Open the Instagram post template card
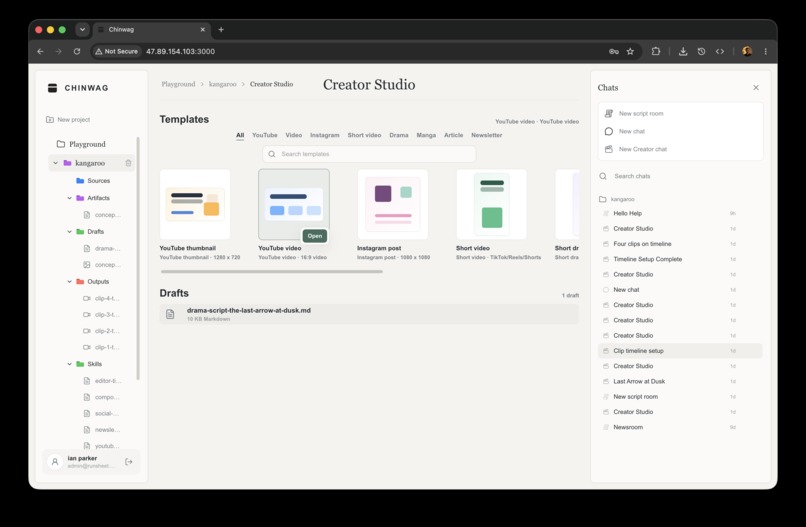The image size is (806, 527). [393, 204]
